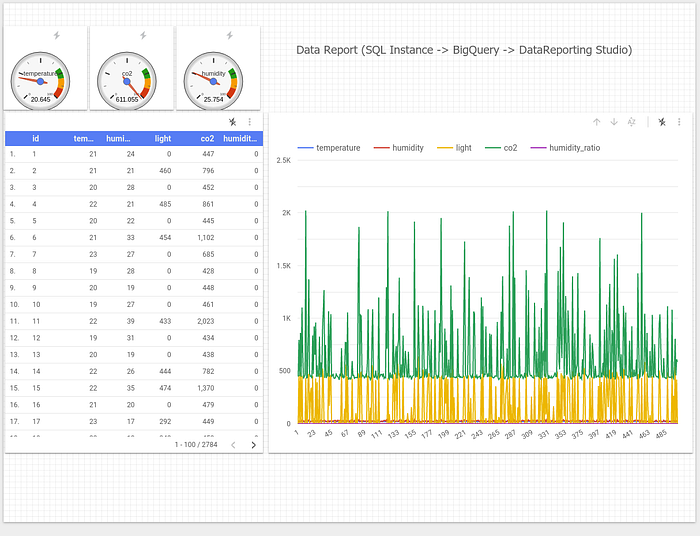Sort table by co2 column header
This screenshot has width=700, height=536.
click(x=207, y=138)
